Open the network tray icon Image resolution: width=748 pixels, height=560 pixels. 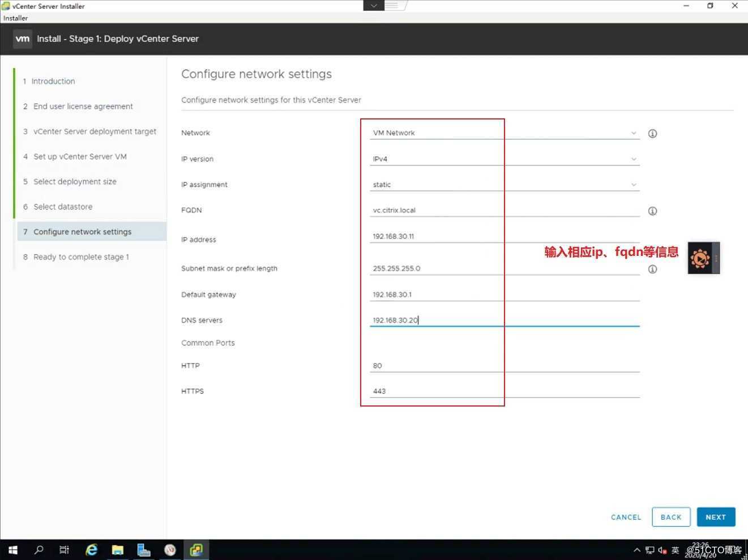pyautogui.click(x=649, y=550)
